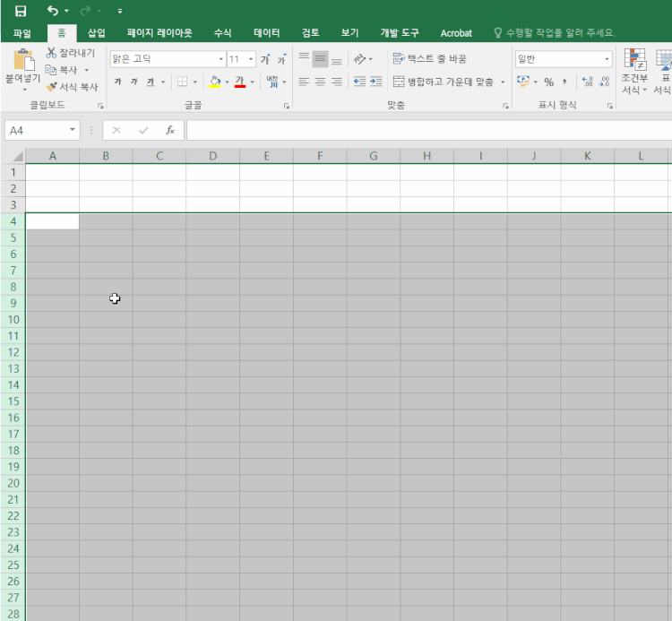Click the Save icon in quick access toolbar
Image resolution: width=672 pixels, height=621 pixels.
(x=21, y=11)
